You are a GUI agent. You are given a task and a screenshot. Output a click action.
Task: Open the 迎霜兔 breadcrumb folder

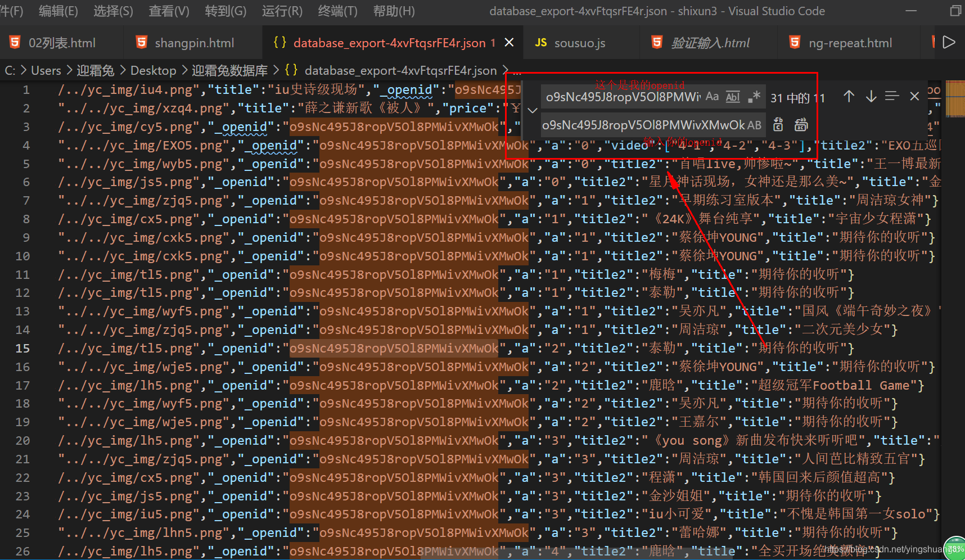[x=96, y=71]
